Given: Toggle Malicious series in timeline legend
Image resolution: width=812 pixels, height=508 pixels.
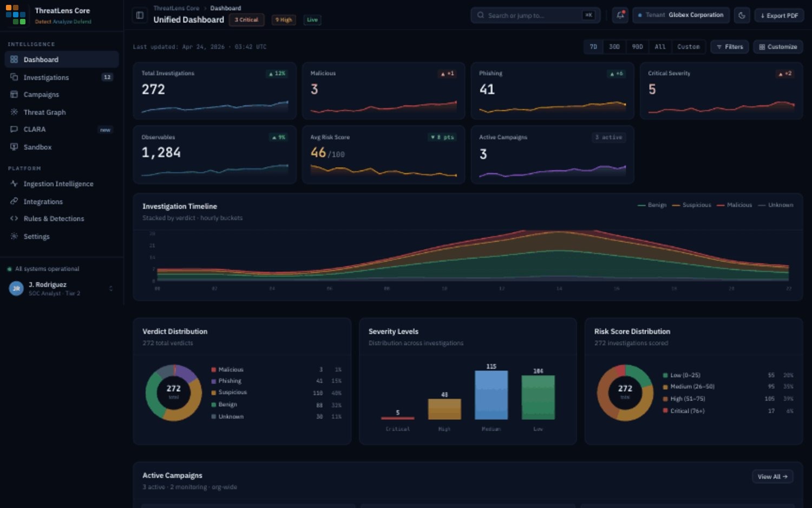Looking at the screenshot, I should tap(734, 205).
